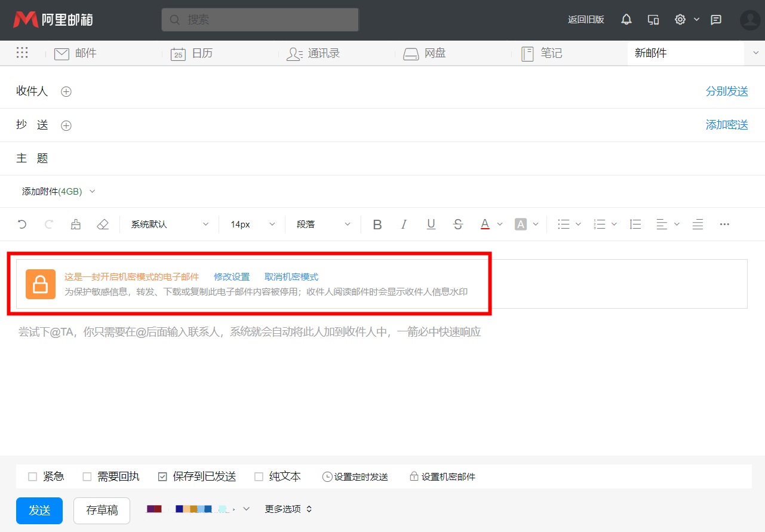Redo the edit in toolbar
The height and width of the screenshot is (532, 765).
49,225
